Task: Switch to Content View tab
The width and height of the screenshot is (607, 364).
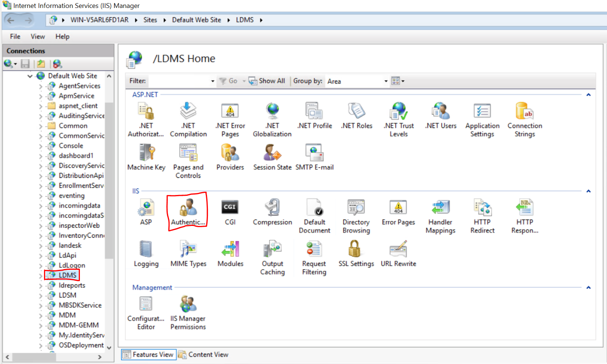Action: pyautogui.click(x=207, y=354)
